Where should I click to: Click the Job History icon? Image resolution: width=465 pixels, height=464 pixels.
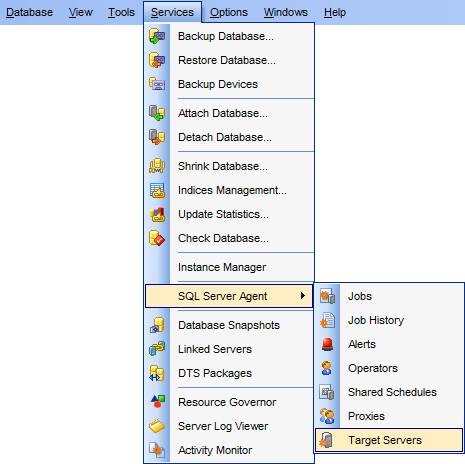[327, 320]
